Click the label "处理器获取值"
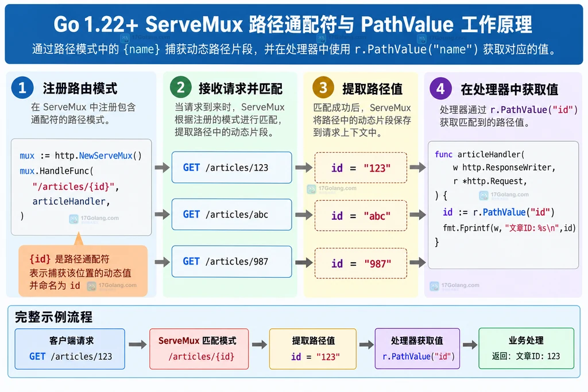Image resolution: width=588 pixels, height=392 pixels. tap(417, 341)
